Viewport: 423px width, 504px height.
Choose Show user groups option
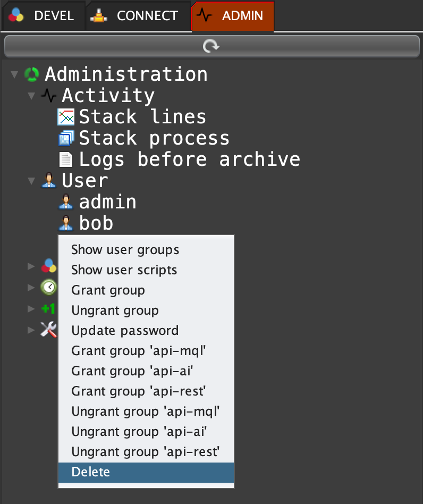tap(125, 250)
